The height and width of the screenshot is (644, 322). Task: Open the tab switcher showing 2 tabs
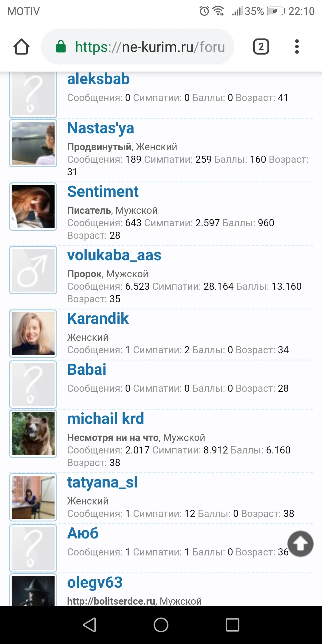coord(261,47)
